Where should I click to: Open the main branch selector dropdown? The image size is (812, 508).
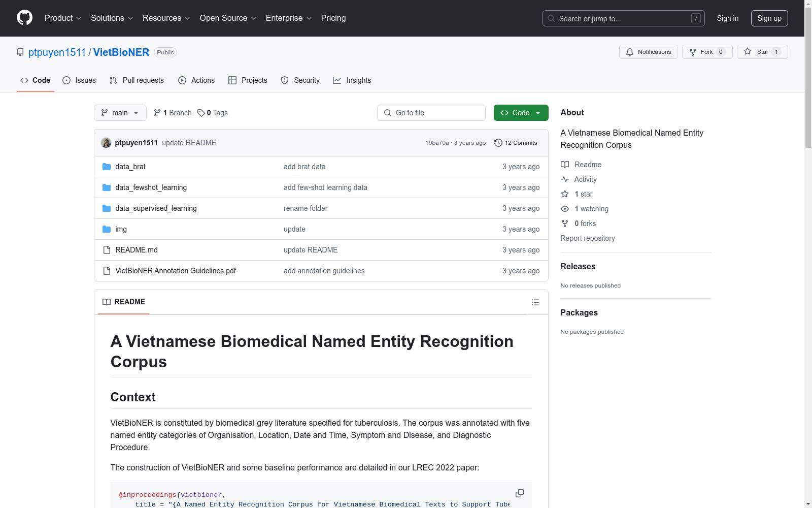120,113
